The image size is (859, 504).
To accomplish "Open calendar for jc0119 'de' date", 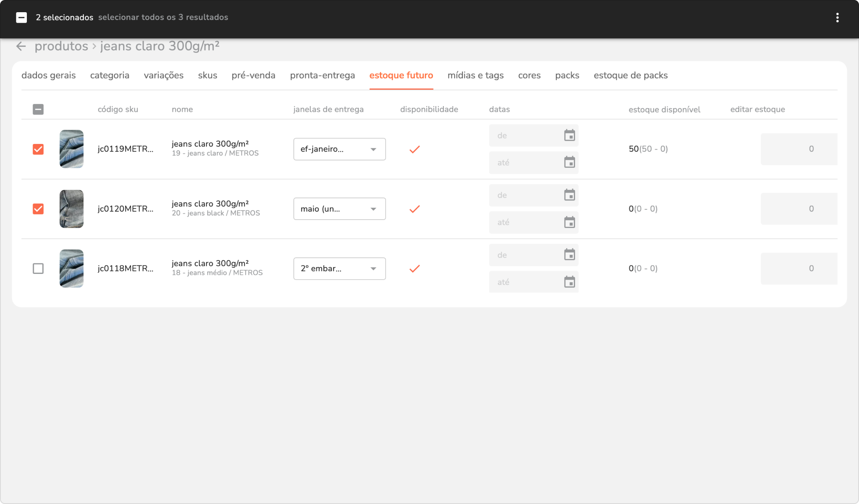I will [569, 135].
